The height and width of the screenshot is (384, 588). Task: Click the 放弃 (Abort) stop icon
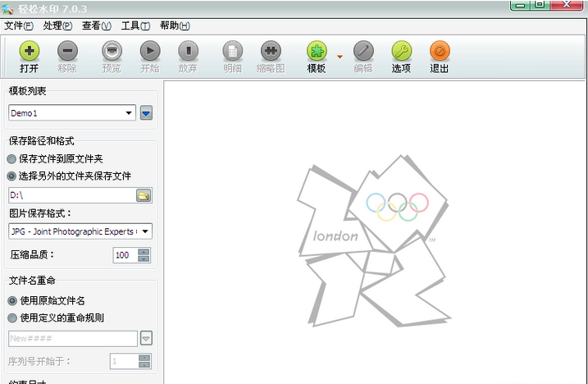[189, 51]
